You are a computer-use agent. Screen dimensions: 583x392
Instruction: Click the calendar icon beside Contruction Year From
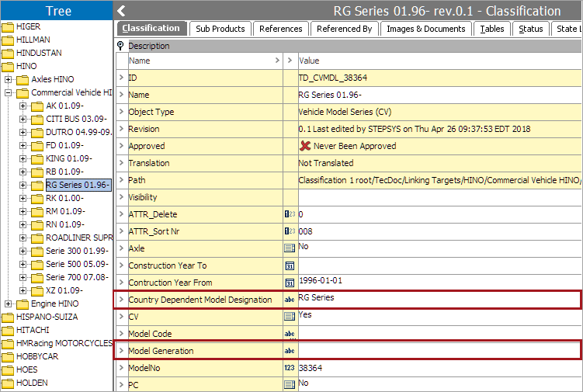point(290,283)
